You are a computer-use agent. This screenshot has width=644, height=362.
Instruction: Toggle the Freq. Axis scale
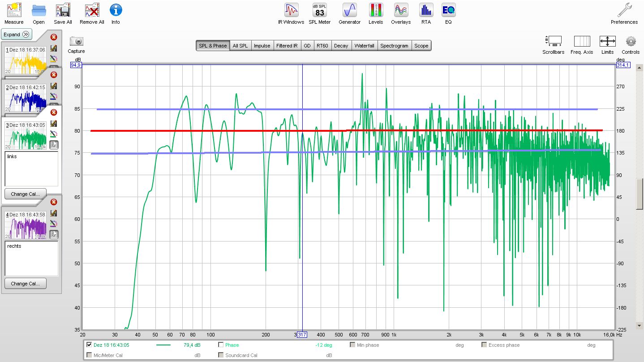(582, 45)
